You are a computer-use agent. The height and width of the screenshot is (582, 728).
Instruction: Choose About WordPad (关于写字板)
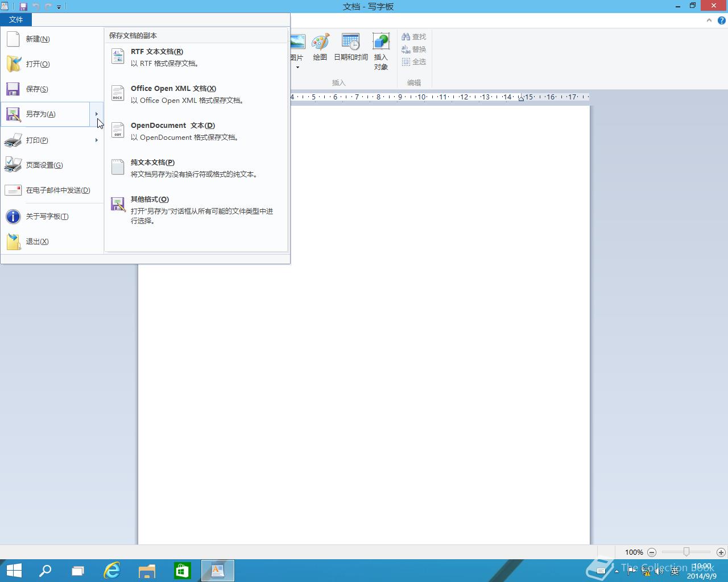[x=52, y=217]
